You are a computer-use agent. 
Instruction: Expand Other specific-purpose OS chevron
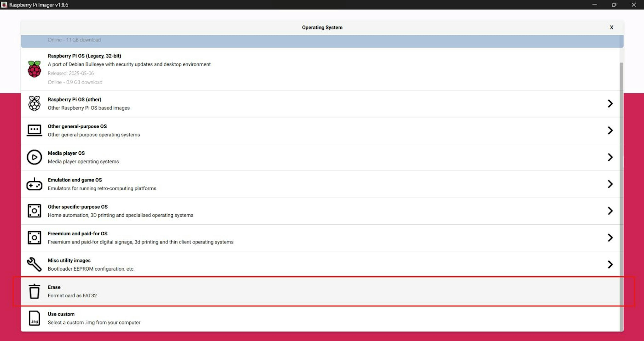click(x=610, y=211)
